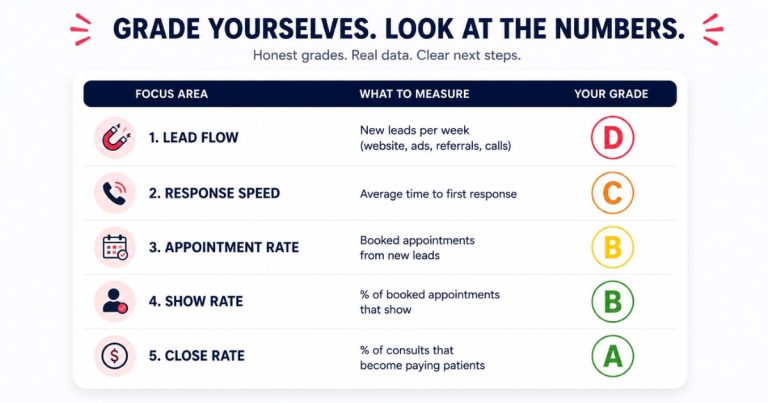Image resolution: width=768 pixels, height=403 pixels.
Task: Click the magnet icon for Lead Flow
Action: click(115, 138)
